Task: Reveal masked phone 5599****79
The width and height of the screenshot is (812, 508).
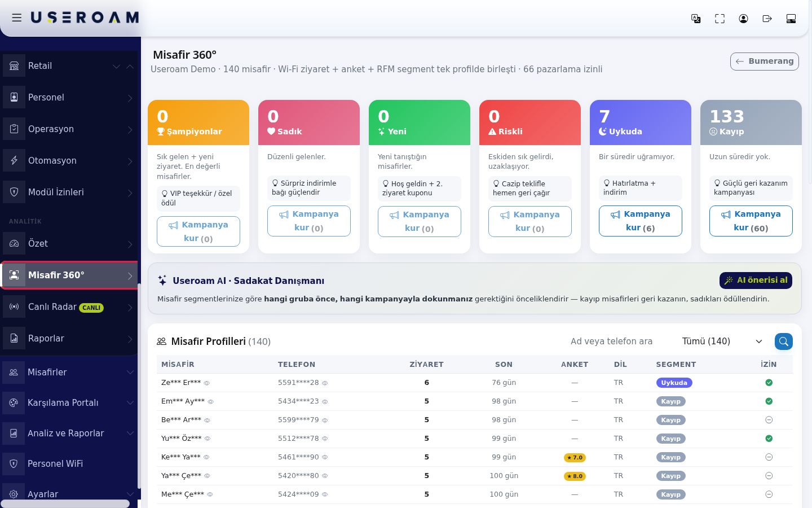Action: click(325, 420)
